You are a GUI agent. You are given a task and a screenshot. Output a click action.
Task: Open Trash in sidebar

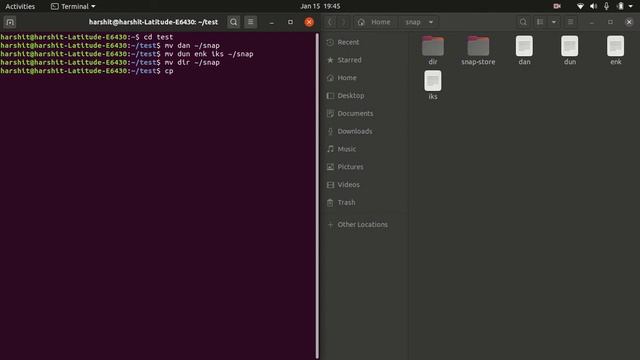pos(365,202)
